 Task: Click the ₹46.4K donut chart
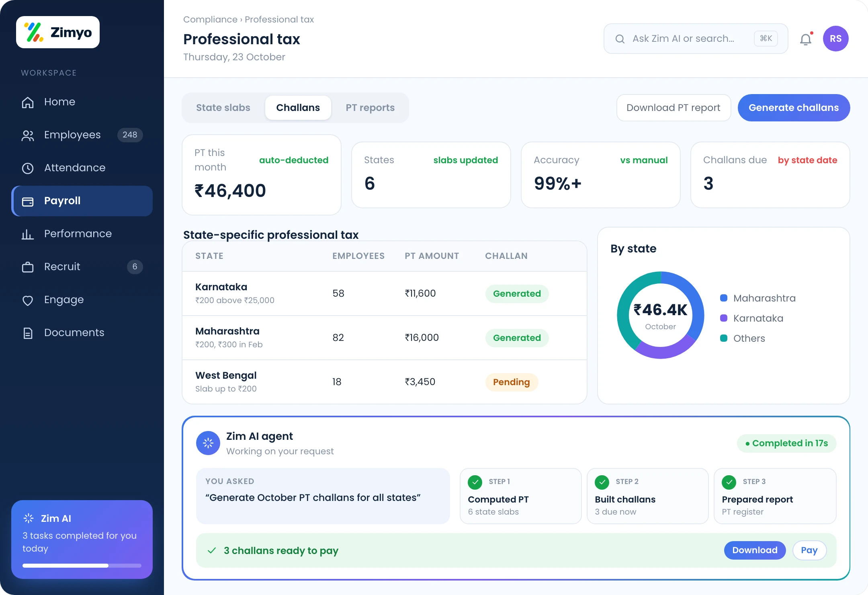click(x=661, y=315)
